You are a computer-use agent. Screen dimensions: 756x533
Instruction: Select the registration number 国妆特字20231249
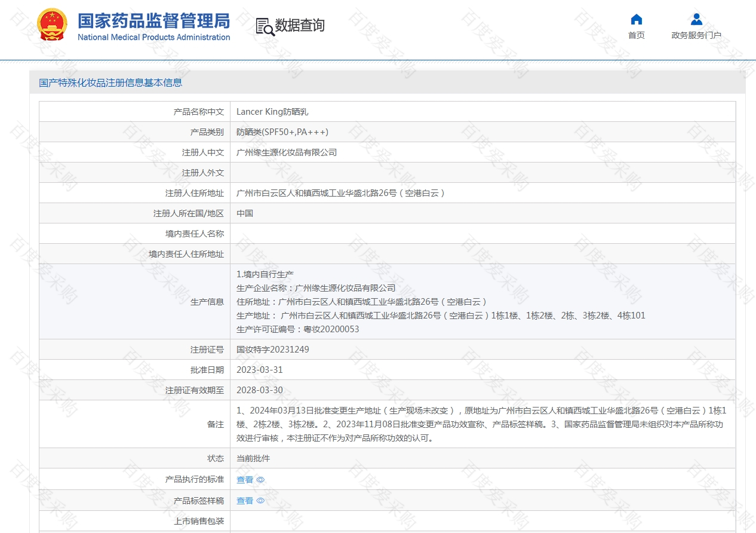click(x=273, y=350)
